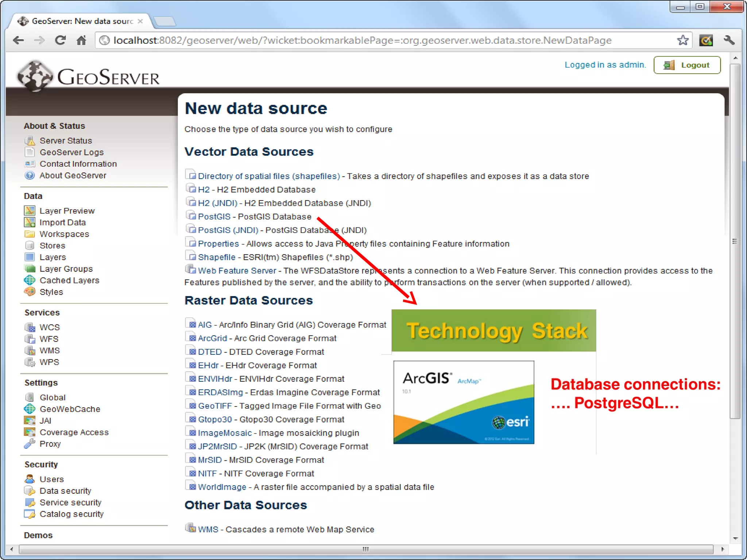Click the Cached Layers globe icon
Image resolution: width=747 pixels, height=560 pixels.
(30, 280)
